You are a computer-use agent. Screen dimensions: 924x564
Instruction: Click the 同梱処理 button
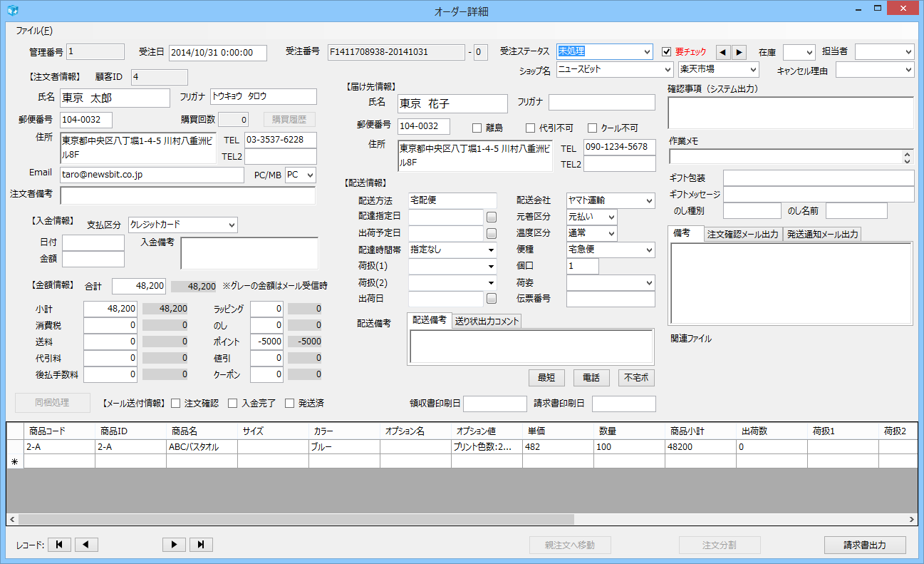53,403
